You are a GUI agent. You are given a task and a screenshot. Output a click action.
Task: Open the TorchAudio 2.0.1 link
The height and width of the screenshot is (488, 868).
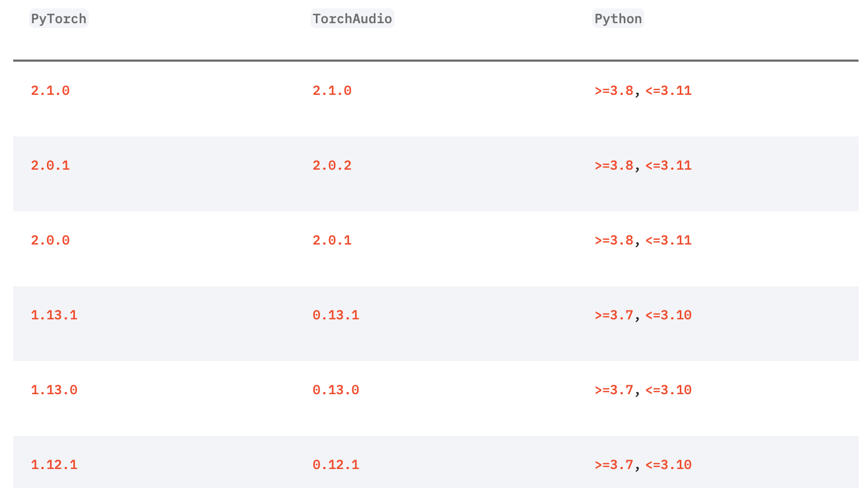(332, 240)
